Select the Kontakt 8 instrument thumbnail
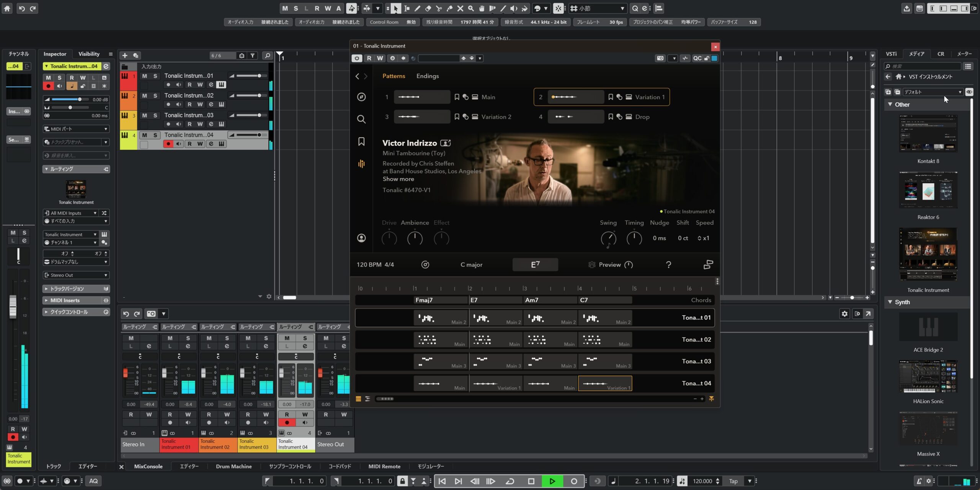 [x=928, y=134]
